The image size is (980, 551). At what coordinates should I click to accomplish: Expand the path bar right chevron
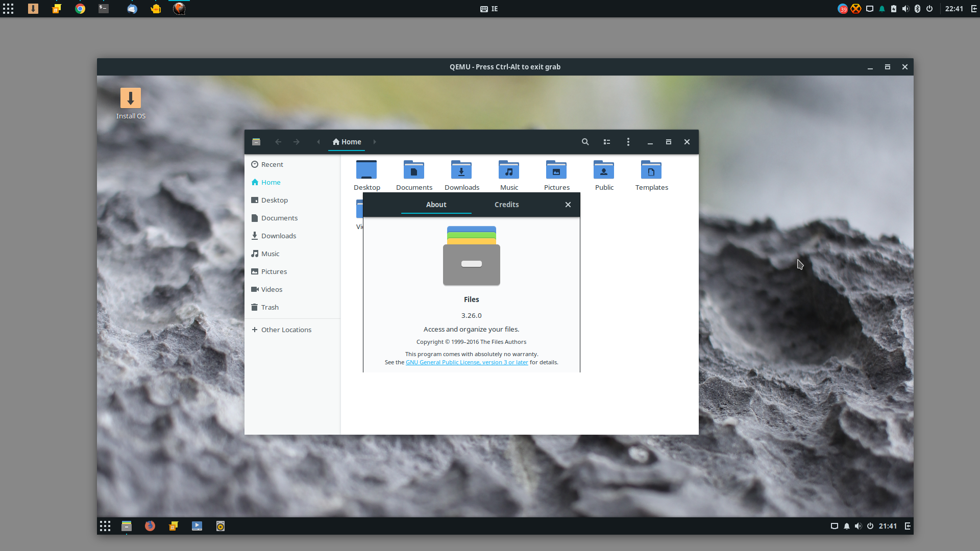(x=374, y=142)
